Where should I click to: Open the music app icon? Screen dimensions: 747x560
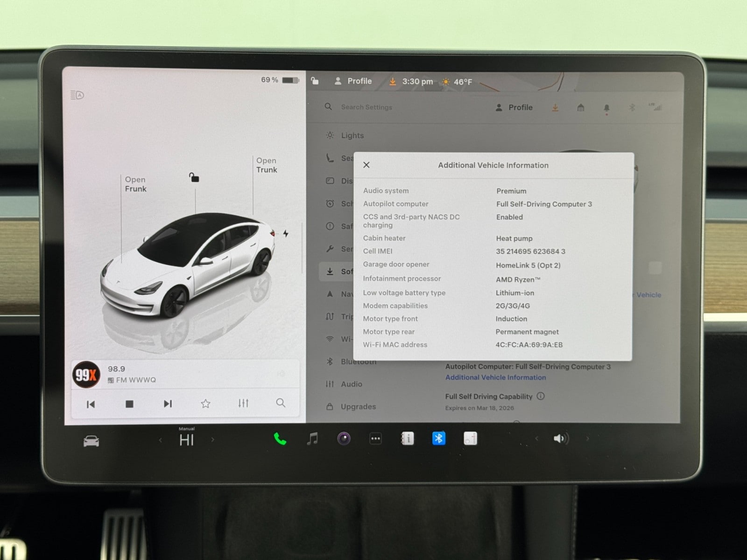(x=312, y=439)
